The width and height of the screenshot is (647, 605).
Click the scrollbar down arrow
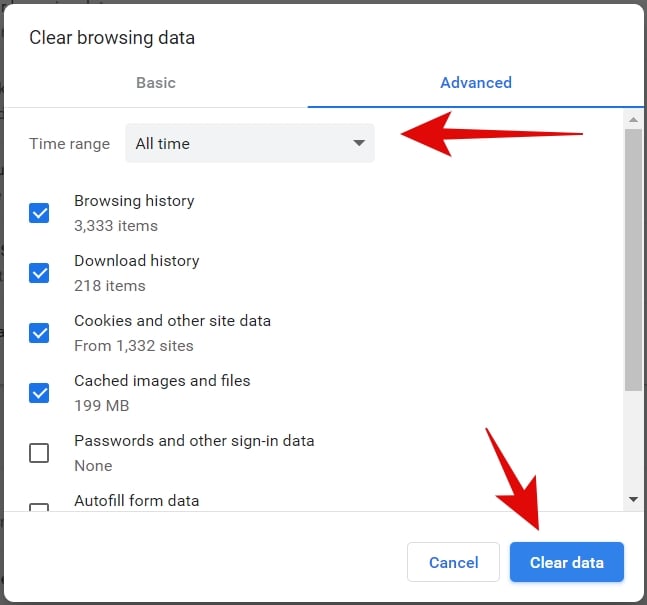[x=633, y=500]
